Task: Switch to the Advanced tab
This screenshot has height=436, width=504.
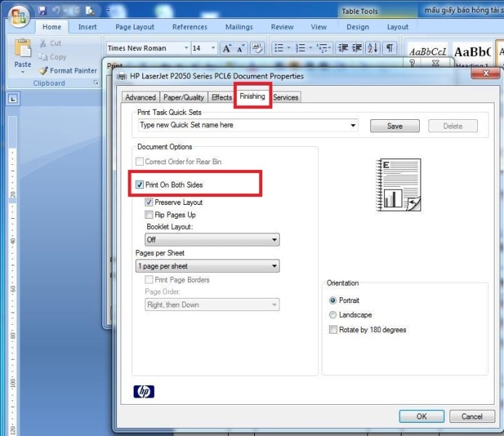Action: (140, 97)
